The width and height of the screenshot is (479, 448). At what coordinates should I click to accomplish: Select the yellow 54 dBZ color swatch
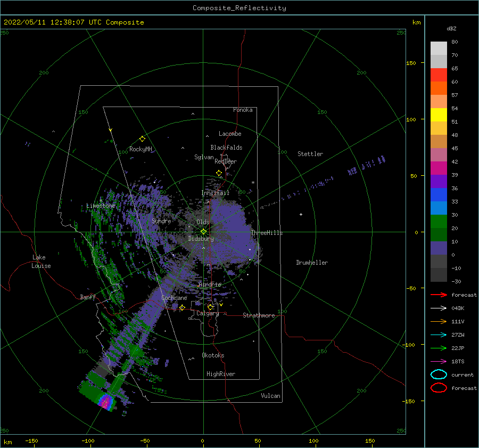pos(439,115)
